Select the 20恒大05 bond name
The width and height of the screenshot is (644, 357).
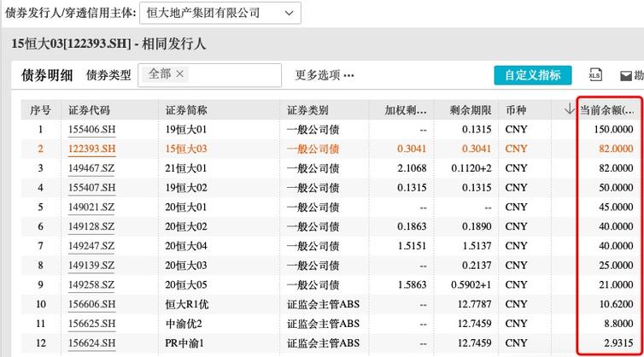(x=186, y=284)
